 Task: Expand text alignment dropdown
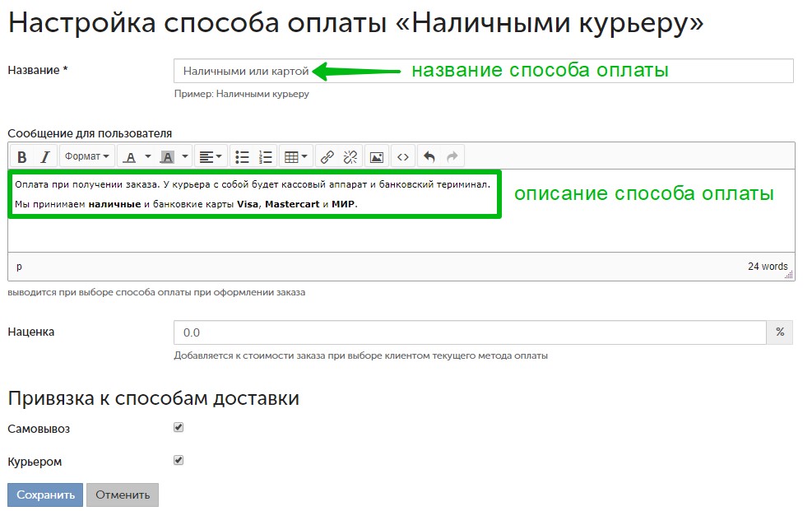coord(211,156)
